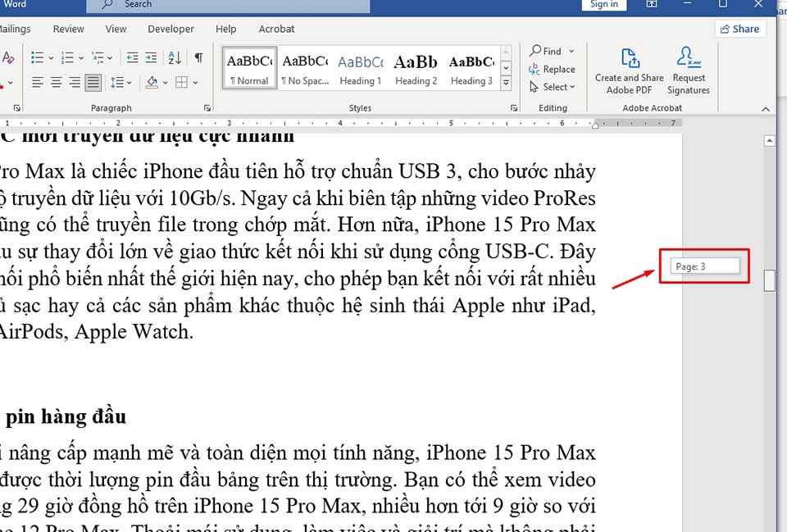Open the Help tab
The width and height of the screenshot is (787, 532).
pyautogui.click(x=226, y=30)
